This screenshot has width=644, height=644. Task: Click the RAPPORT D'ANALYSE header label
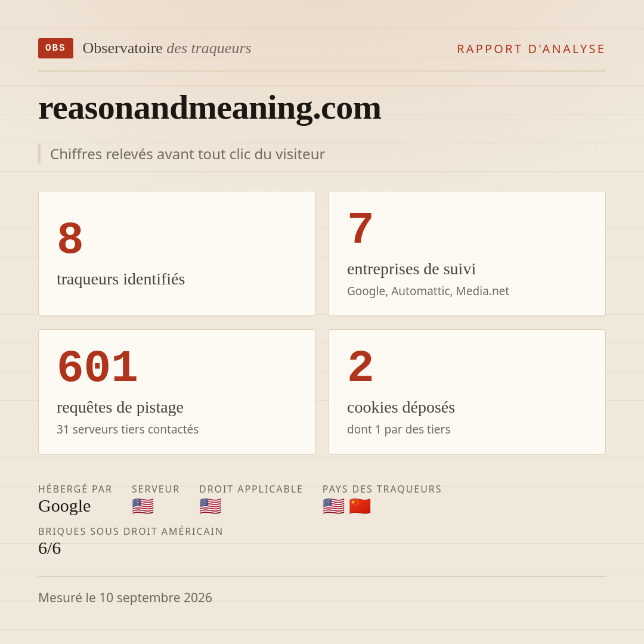(x=531, y=49)
